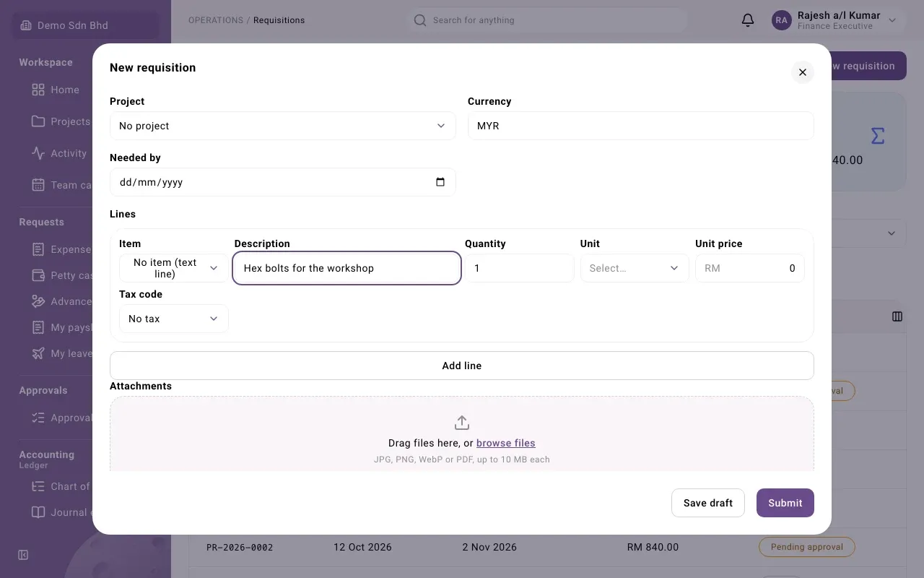Screen dimensions: 924x578
Task: Click the Search for anything box
Action: point(546,20)
